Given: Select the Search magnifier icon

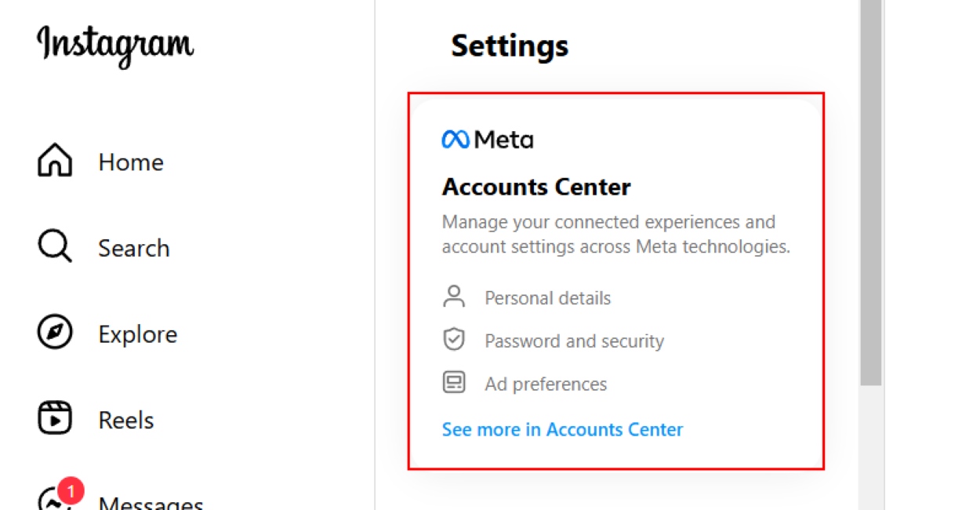Looking at the screenshot, I should point(53,247).
